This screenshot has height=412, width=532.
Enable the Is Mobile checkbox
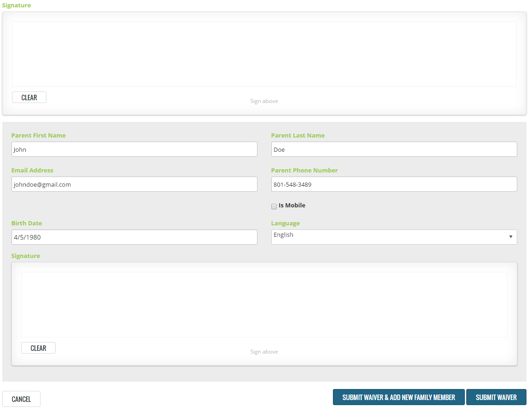(x=274, y=206)
